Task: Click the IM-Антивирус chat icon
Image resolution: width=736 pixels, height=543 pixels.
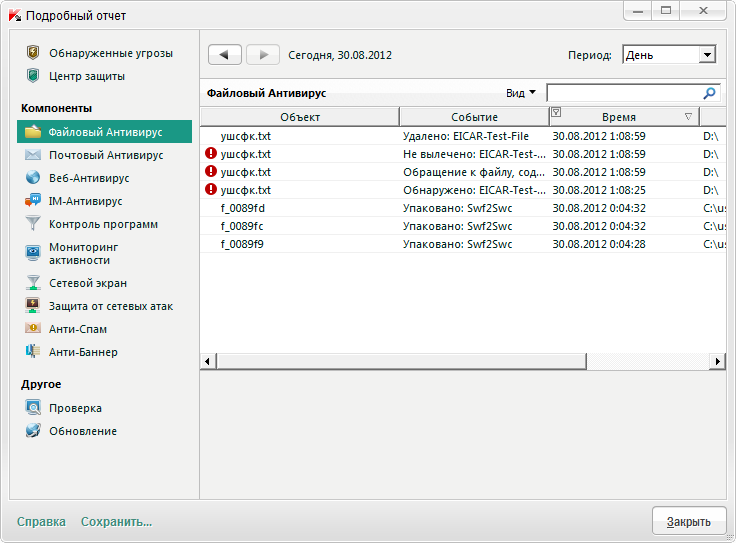Action: click(x=33, y=201)
